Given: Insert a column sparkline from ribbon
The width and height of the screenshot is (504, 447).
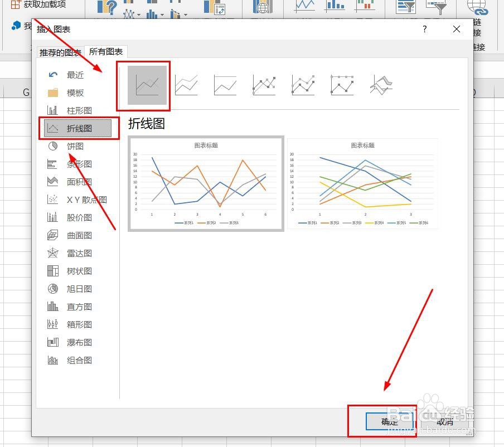Looking at the screenshot, I should pos(335,6).
